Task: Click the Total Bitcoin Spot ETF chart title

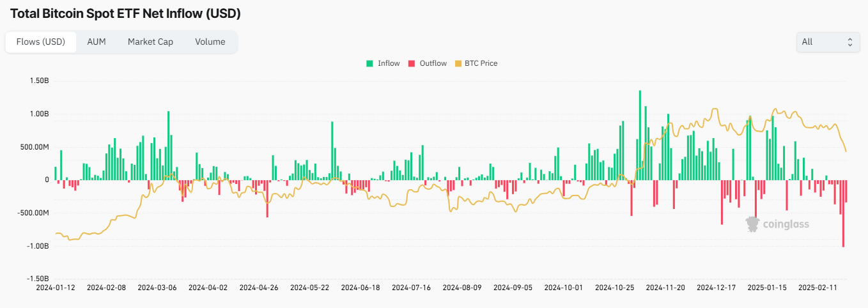Action: [x=126, y=13]
